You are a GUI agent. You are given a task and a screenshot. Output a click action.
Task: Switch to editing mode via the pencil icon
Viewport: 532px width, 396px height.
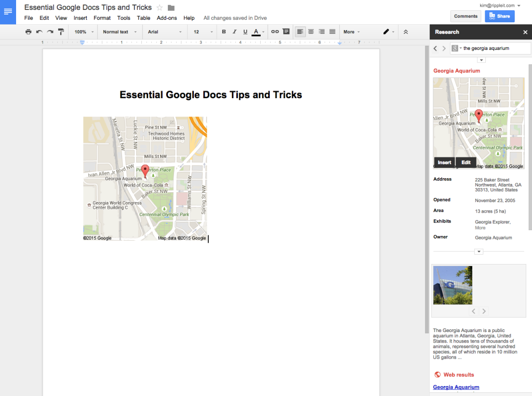387,32
